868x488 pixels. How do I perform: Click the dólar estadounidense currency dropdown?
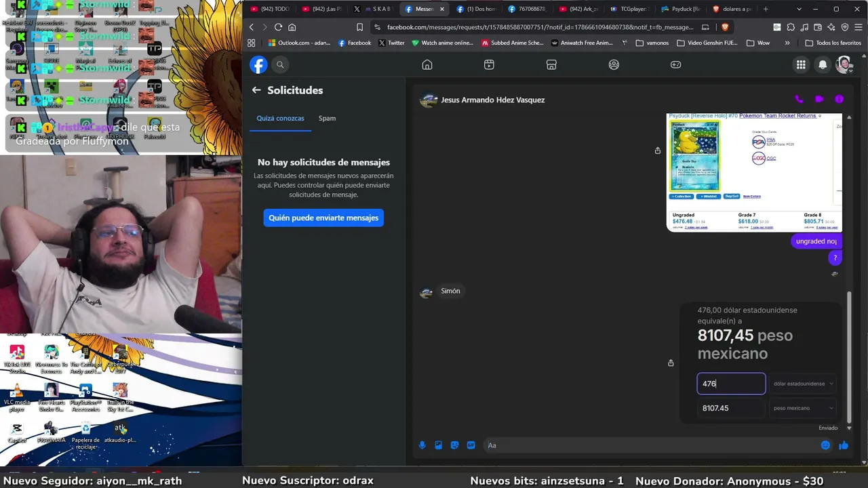803,384
